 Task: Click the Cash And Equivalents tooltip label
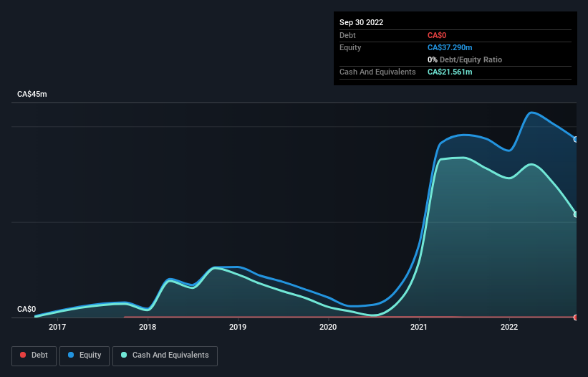[x=377, y=72]
